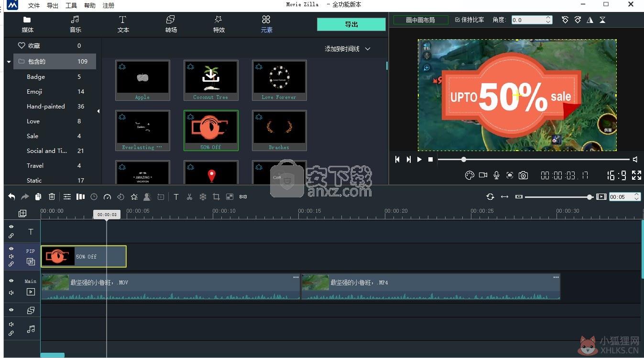
Task: Select the Coconut Tree element thumbnail
Action: (211, 80)
